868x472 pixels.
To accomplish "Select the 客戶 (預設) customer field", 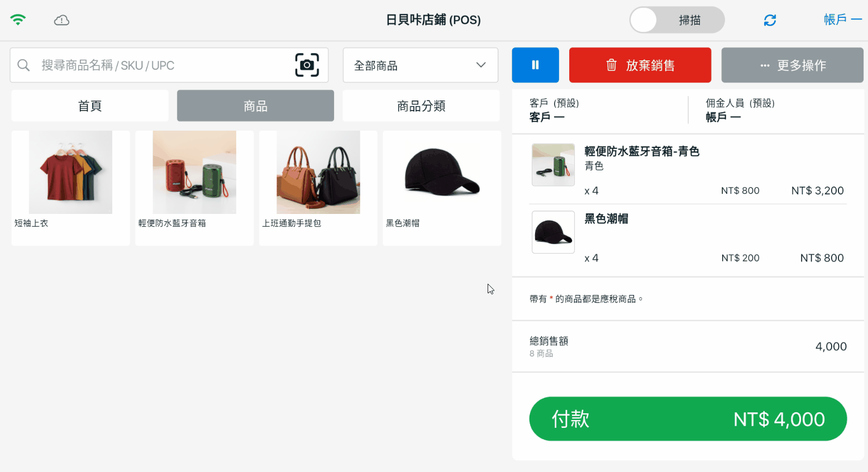I will tap(598, 111).
